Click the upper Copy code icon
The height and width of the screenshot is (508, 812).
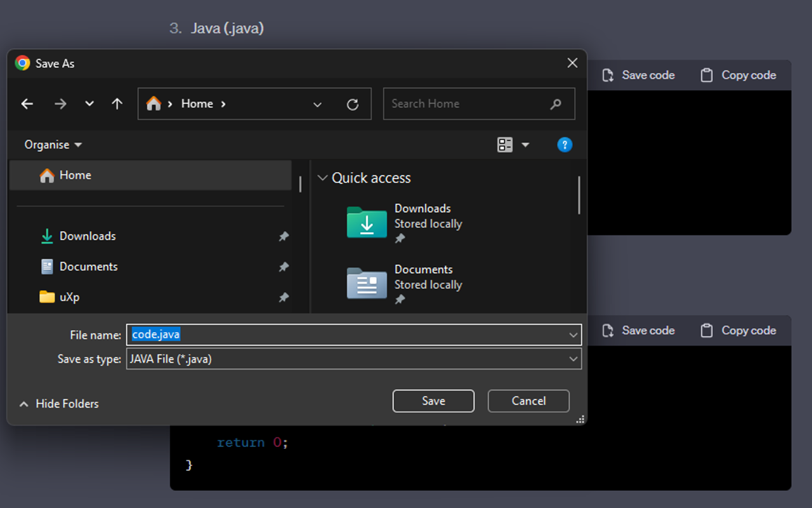click(x=706, y=75)
